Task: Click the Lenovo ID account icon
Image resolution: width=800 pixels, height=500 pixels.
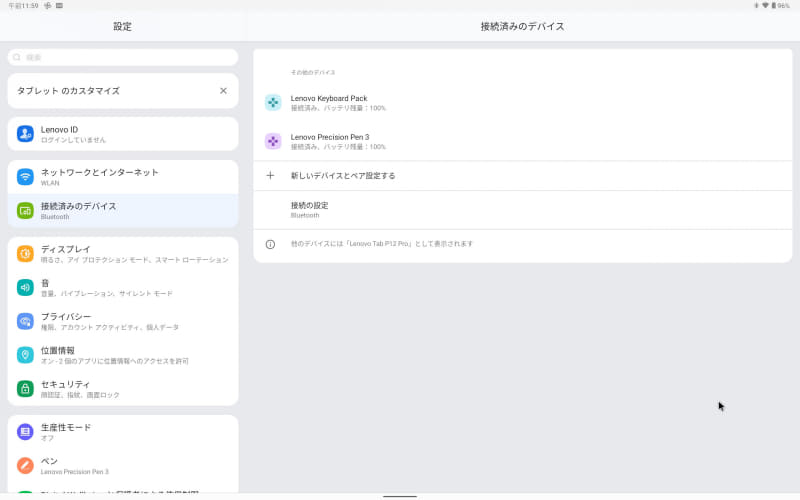Action: coord(25,134)
